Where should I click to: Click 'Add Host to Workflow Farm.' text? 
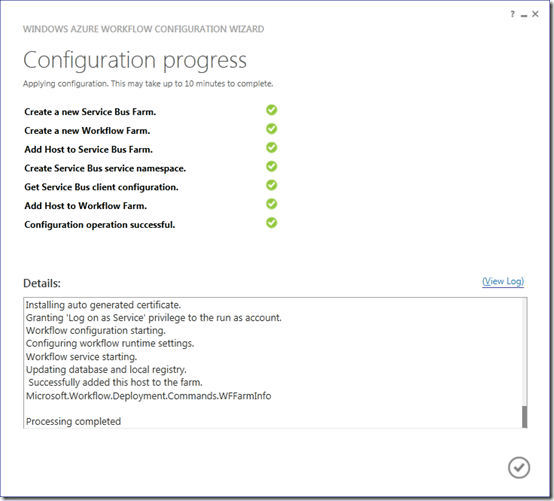[86, 206]
